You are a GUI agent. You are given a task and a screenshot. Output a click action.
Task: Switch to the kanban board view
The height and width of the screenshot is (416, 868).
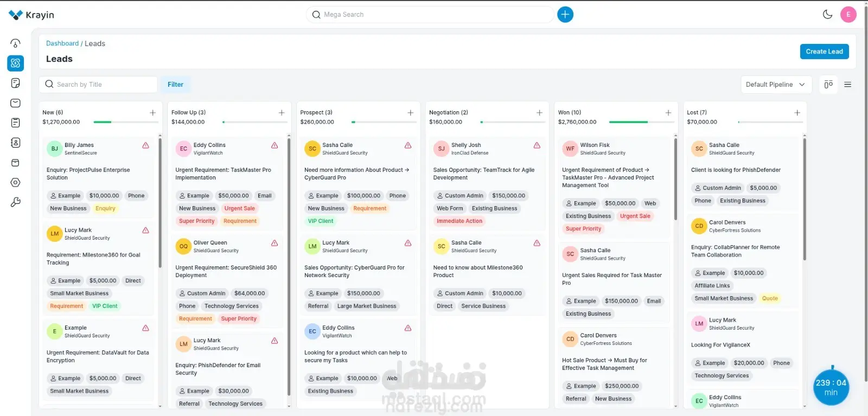[828, 85]
